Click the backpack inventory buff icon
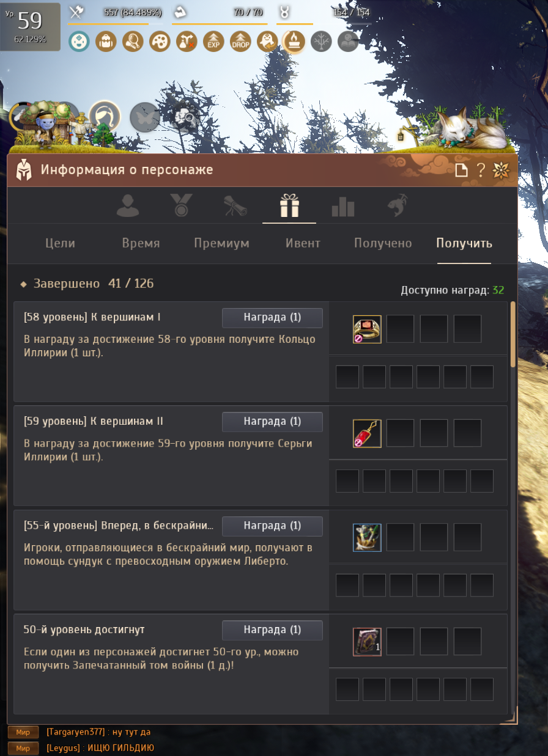548x756 pixels. tap(106, 42)
